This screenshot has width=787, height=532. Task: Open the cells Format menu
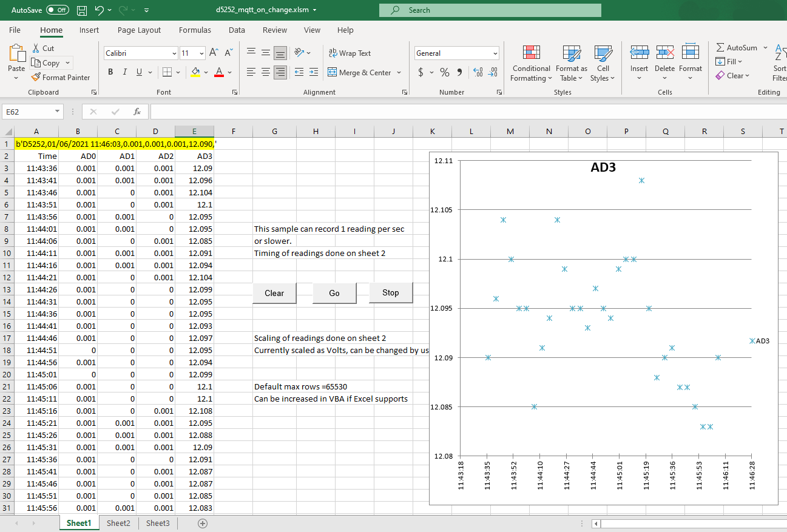[691, 63]
